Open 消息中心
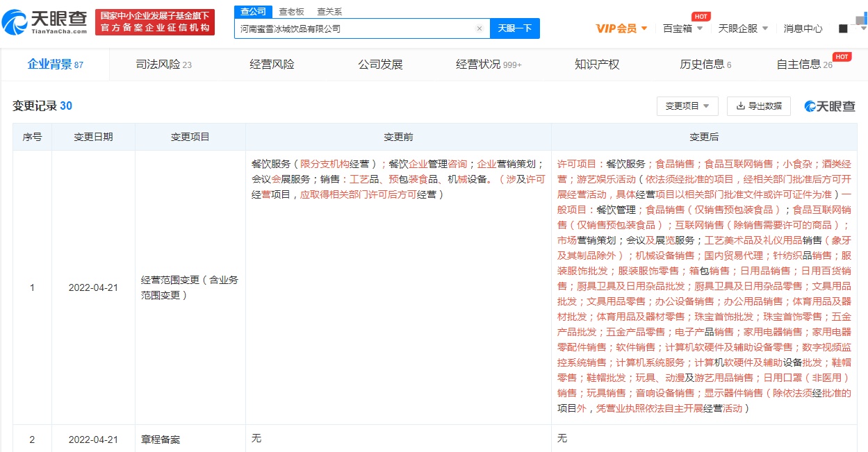This screenshot has height=452, width=868. point(803,28)
